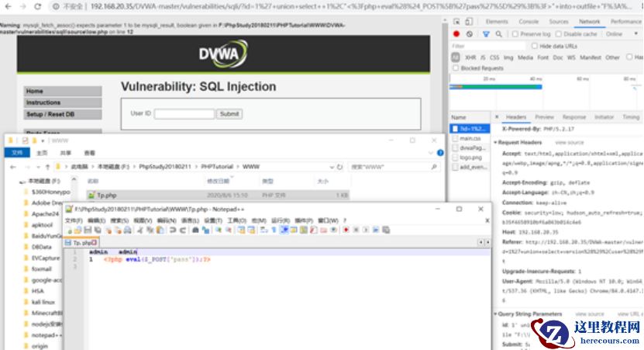
Task: Collapse the Request Headers section
Action: (x=495, y=143)
